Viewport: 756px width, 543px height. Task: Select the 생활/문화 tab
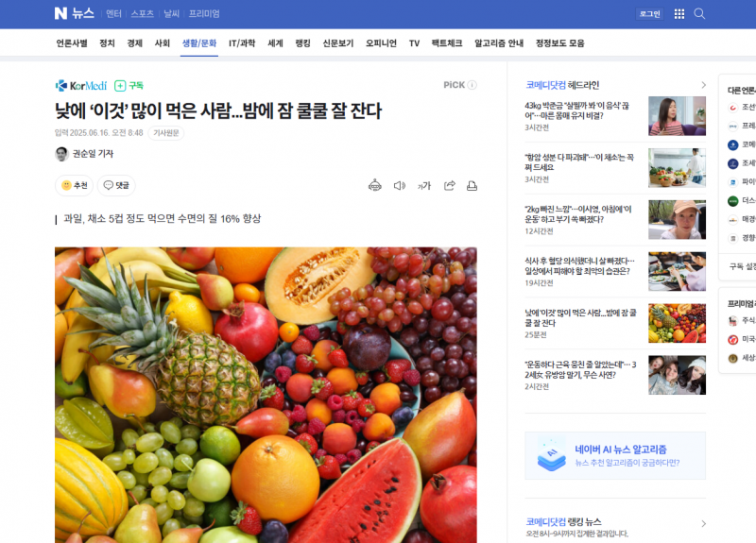[x=199, y=43]
